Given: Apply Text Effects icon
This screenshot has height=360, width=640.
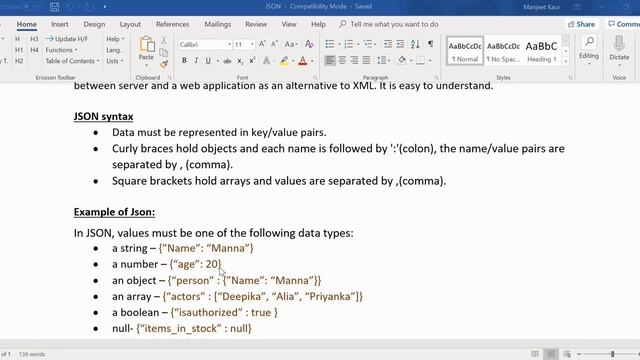Looking at the screenshot, I should (x=266, y=61).
